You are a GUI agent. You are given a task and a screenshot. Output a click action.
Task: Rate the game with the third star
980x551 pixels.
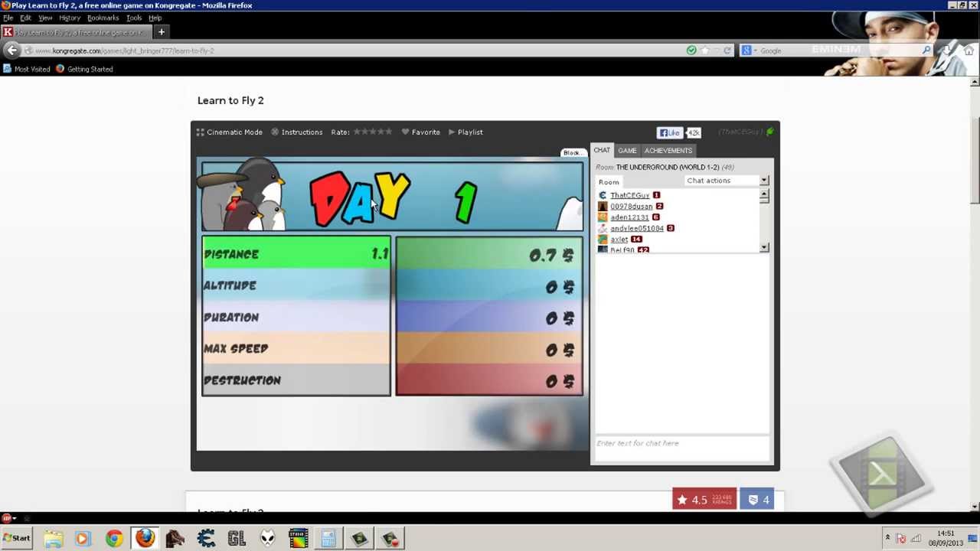pyautogui.click(x=372, y=132)
